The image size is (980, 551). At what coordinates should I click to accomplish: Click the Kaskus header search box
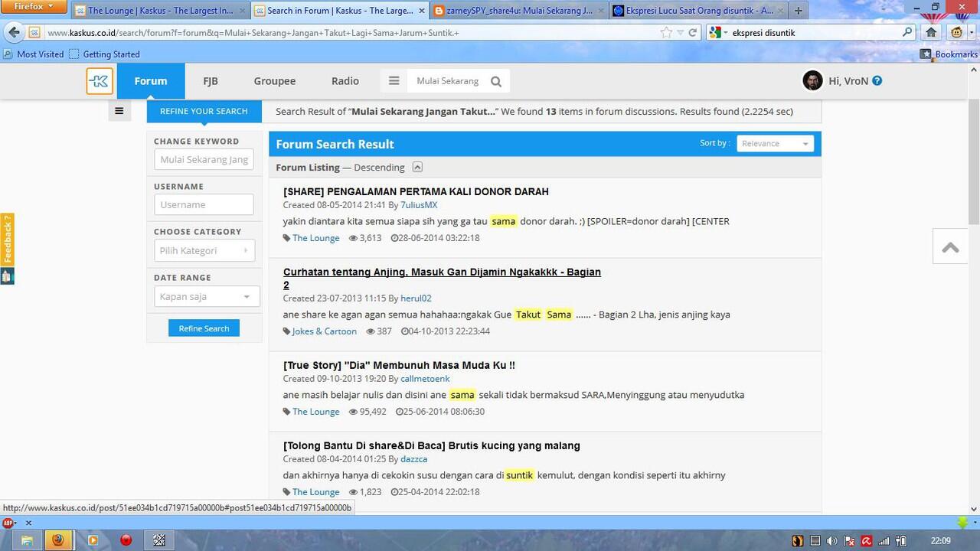448,81
